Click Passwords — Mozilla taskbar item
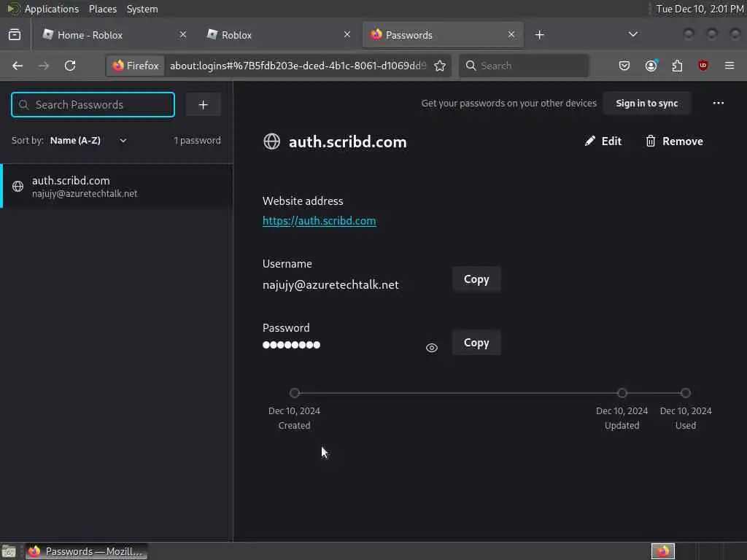This screenshot has height=560, width=747. [x=86, y=551]
